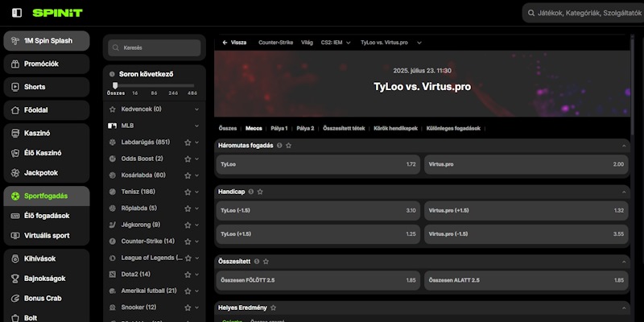The height and width of the screenshot is (322, 644).
Task: Open Virtuális sport icon
Action: [15, 236]
